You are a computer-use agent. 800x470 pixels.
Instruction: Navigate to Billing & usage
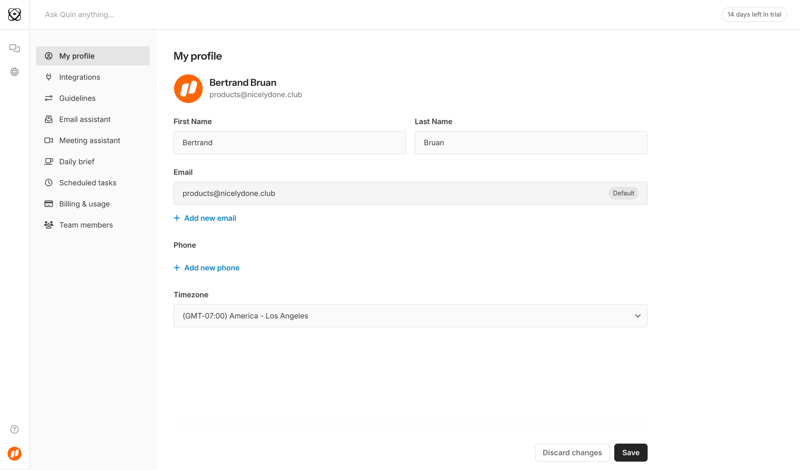[x=84, y=204]
